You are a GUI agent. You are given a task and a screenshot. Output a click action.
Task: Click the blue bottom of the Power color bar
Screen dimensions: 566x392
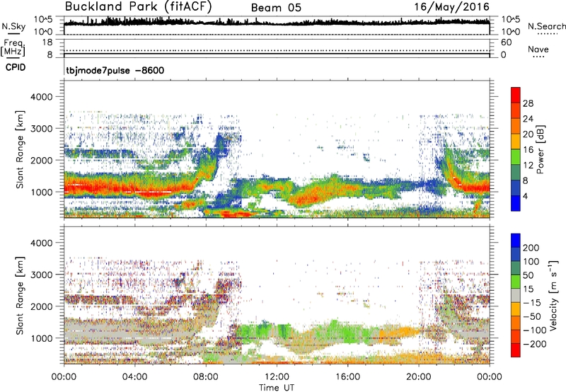(516, 203)
